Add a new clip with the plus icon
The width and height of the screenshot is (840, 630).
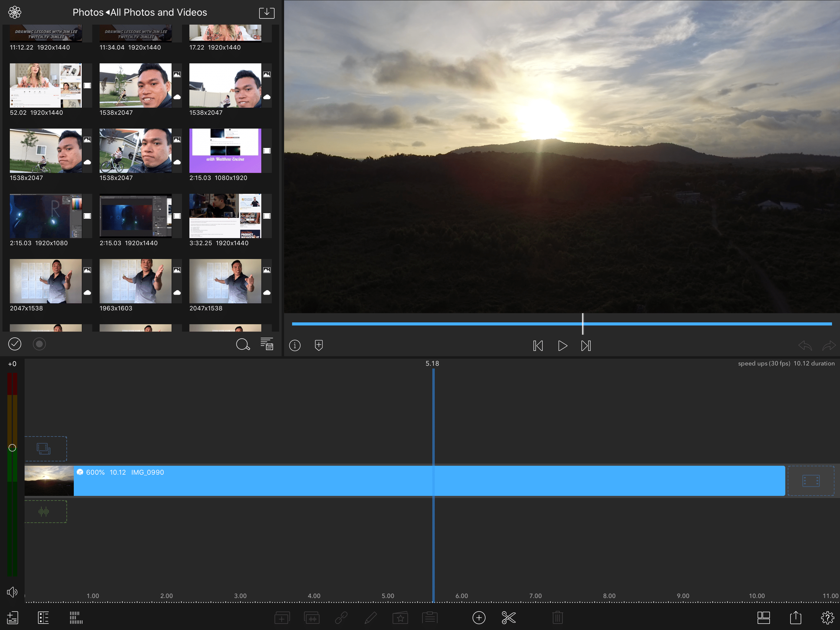[x=479, y=618]
